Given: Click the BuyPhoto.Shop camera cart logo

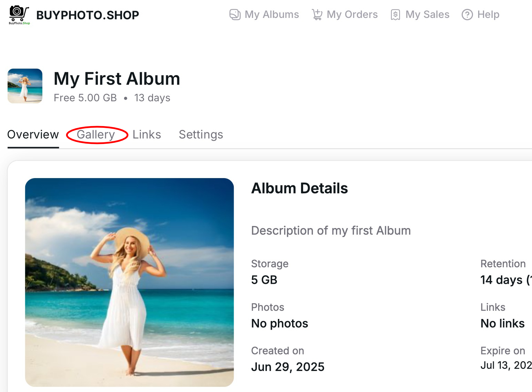Looking at the screenshot, I should tap(19, 15).
